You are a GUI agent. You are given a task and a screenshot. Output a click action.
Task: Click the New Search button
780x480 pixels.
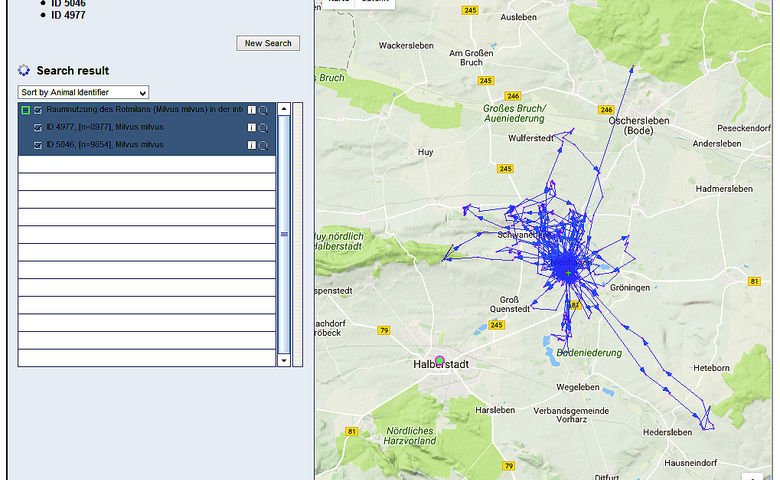(268, 43)
